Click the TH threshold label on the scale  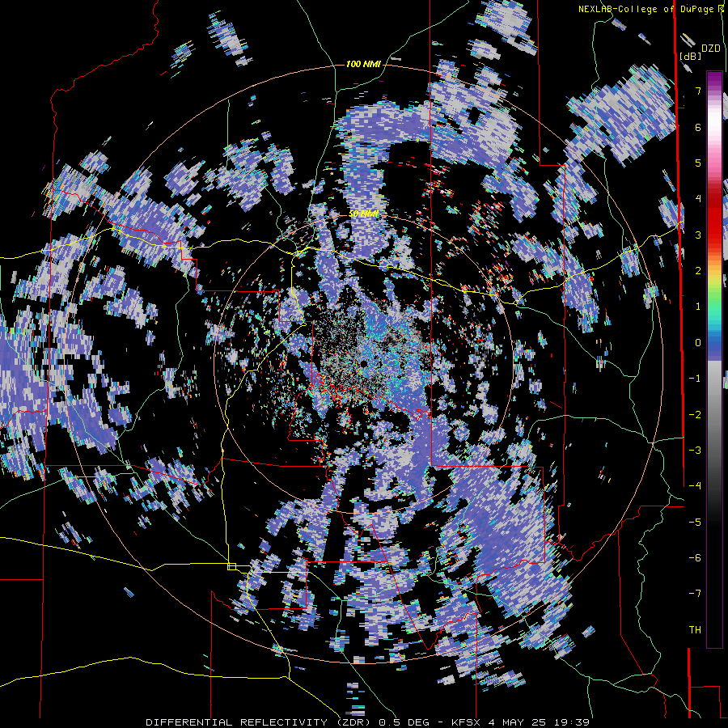coord(695,630)
